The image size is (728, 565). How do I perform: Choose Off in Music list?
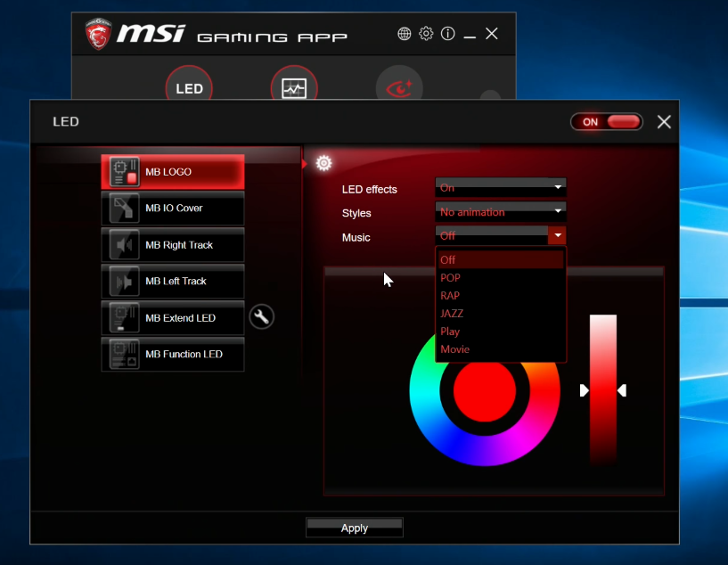point(501,260)
